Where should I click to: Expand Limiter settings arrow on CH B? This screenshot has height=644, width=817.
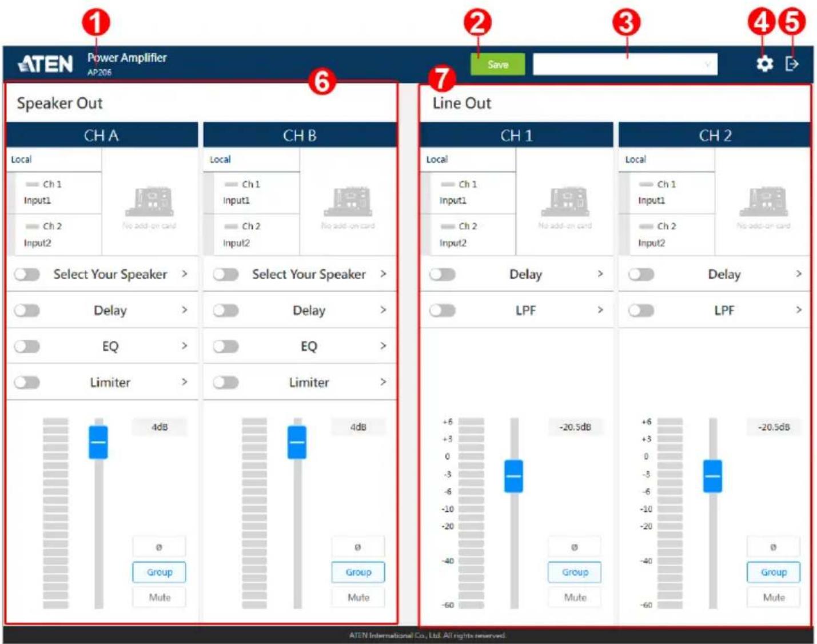383,382
